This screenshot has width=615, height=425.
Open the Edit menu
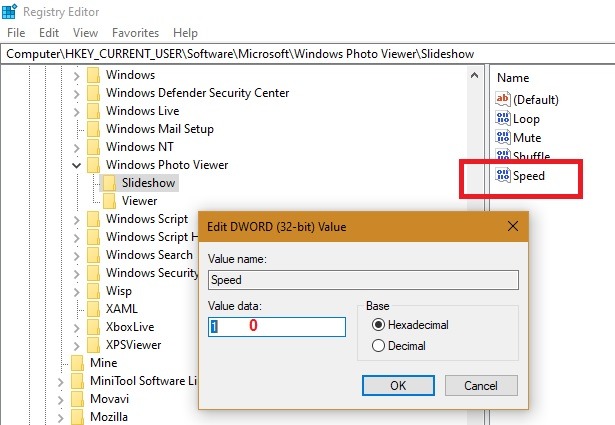tap(49, 33)
